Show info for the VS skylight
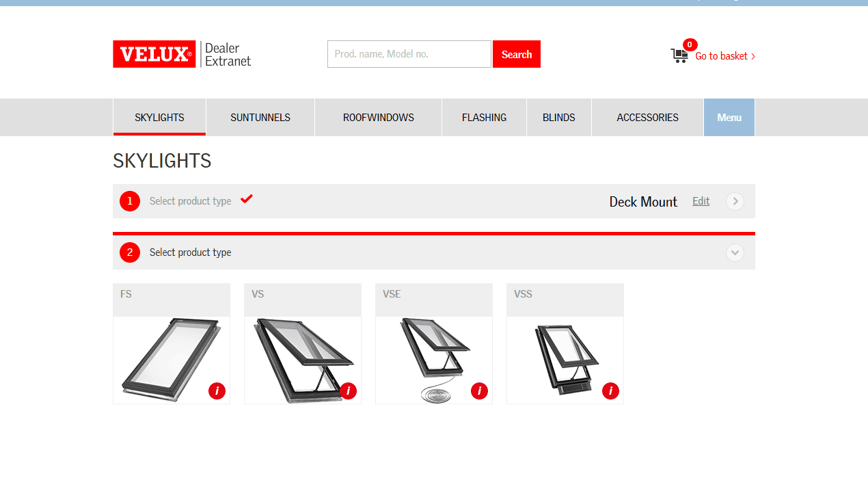This screenshot has width=868, height=483. [348, 391]
